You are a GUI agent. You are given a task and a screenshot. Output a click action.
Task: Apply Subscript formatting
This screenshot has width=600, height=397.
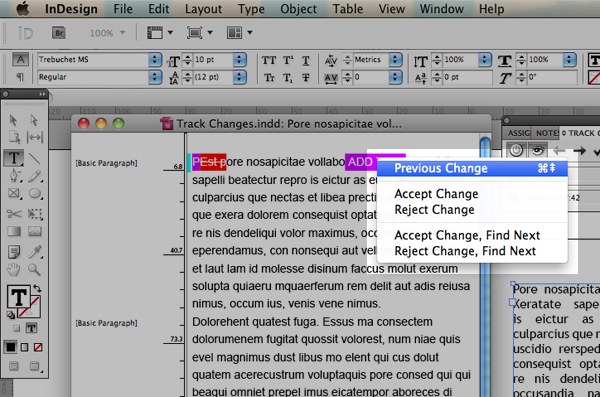click(x=288, y=78)
